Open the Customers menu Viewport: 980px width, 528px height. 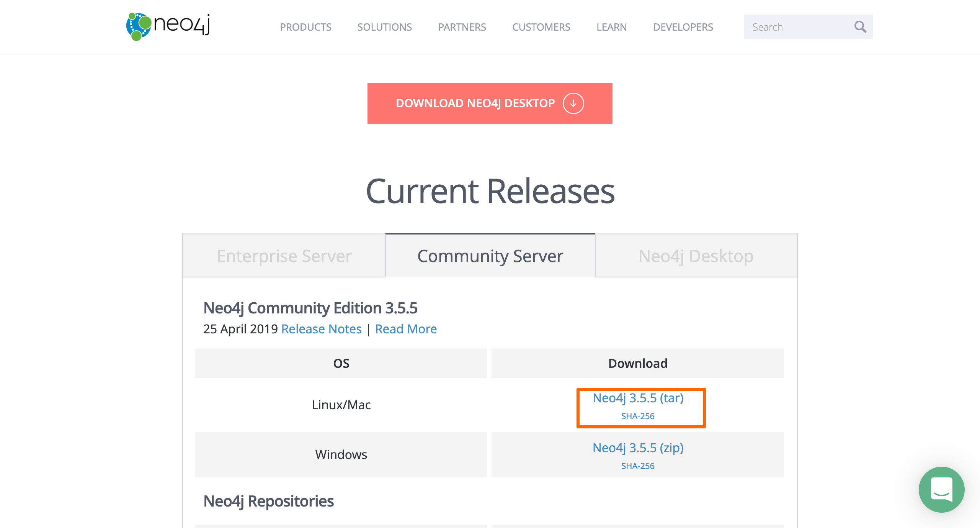541,27
